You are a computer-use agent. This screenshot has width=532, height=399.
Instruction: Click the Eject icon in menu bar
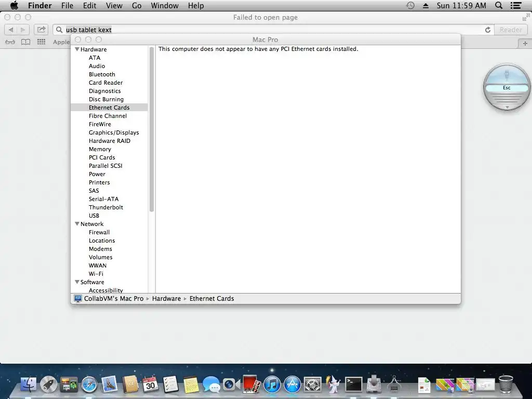pos(425,6)
